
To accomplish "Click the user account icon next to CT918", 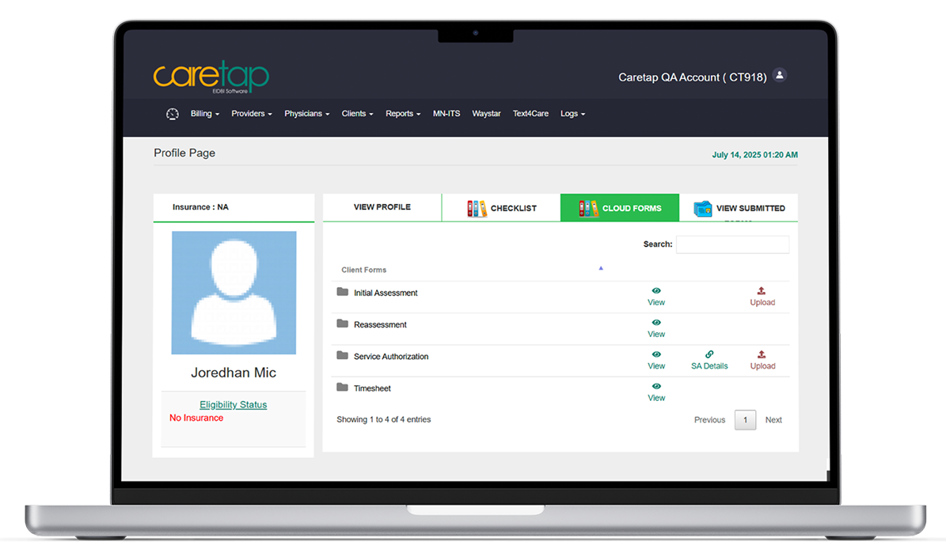I will 780,75.
